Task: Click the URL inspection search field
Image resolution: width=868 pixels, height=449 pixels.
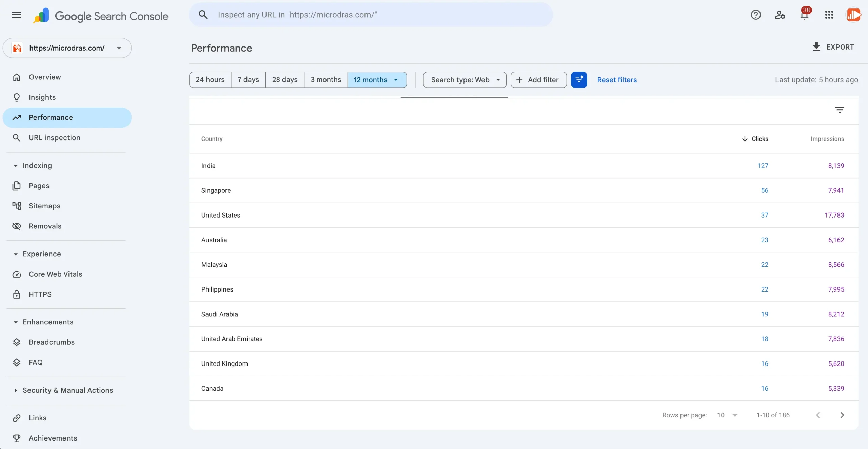Action: tap(371, 15)
